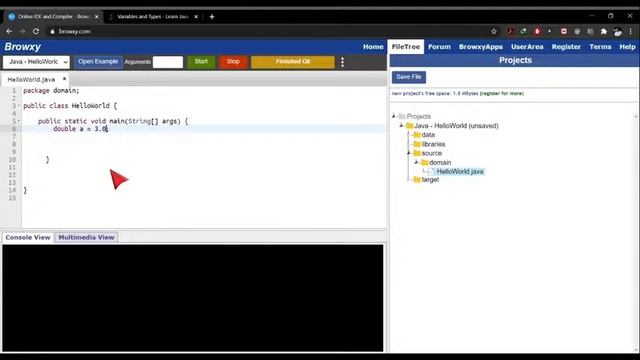
Task: Collapse the Java - HelloWorld project node
Action: pos(401,126)
